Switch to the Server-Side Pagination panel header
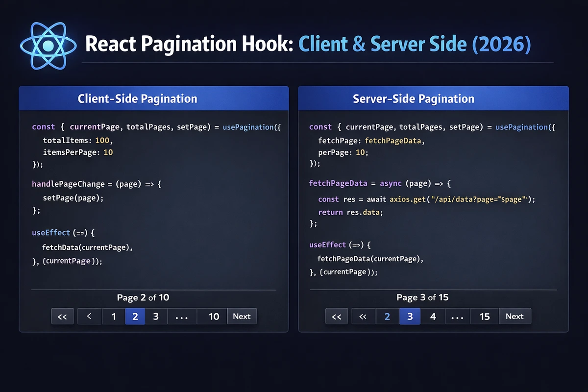 coord(413,98)
